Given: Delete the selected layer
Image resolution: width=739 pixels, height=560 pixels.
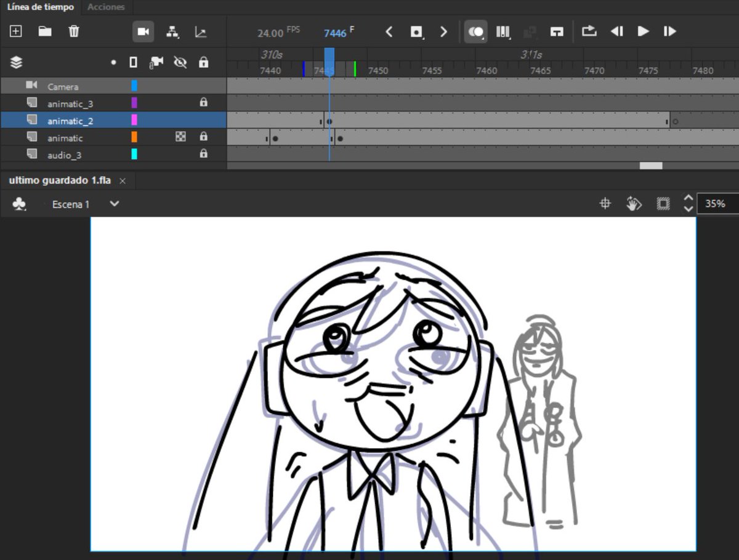Looking at the screenshot, I should (x=74, y=31).
